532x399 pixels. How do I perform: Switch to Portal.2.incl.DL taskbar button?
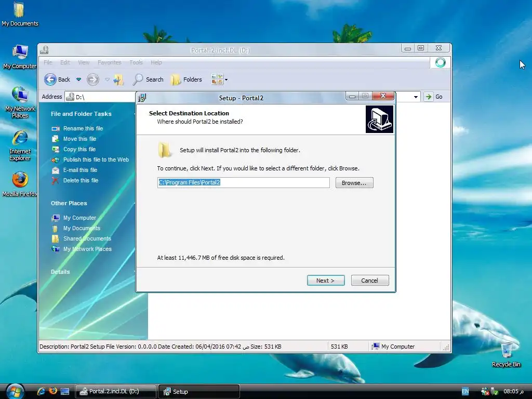(115, 391)
